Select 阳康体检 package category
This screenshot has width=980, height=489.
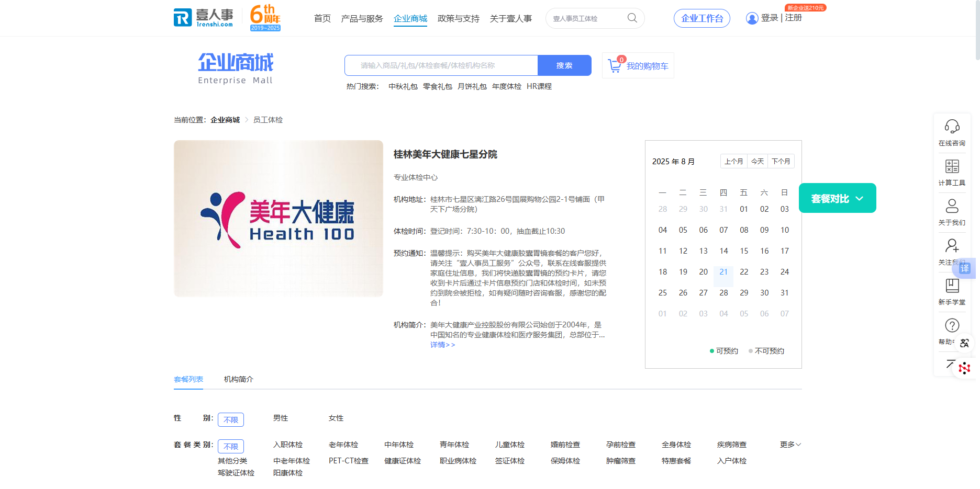coord(288,473)
